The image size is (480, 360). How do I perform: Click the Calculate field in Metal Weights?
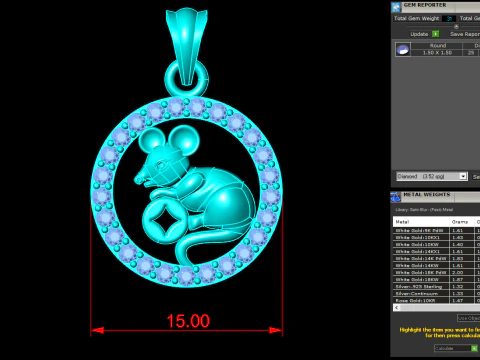(x=452, y=348)
